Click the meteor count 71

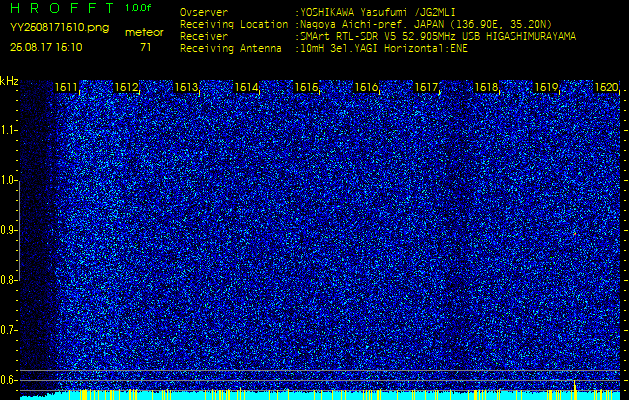tap(145, 47)
